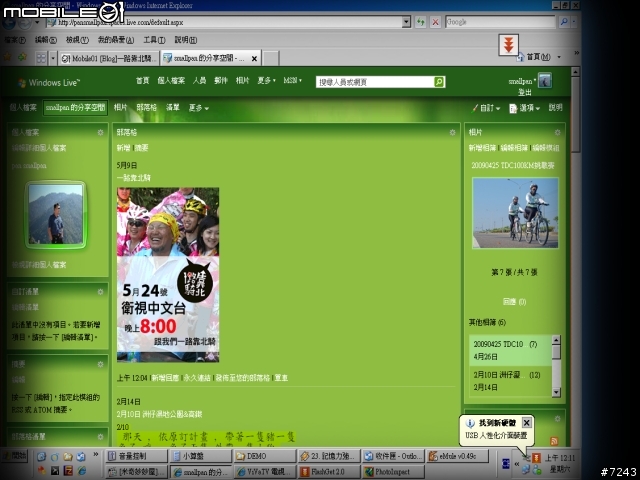Image resolution: width=640 pixels, height=480 pixels.
Task: Open settings gear of 部落格 module
Action: (452, 132)
